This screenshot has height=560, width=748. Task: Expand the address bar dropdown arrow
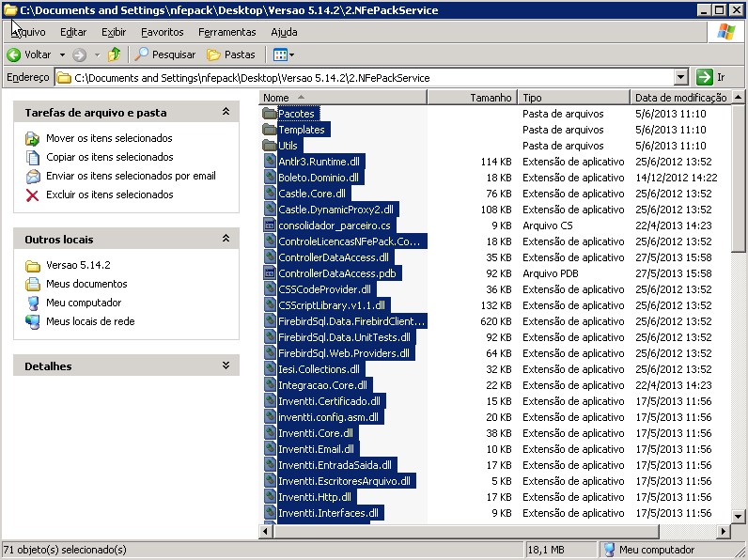pyautogui.click(x=681, y=77)
